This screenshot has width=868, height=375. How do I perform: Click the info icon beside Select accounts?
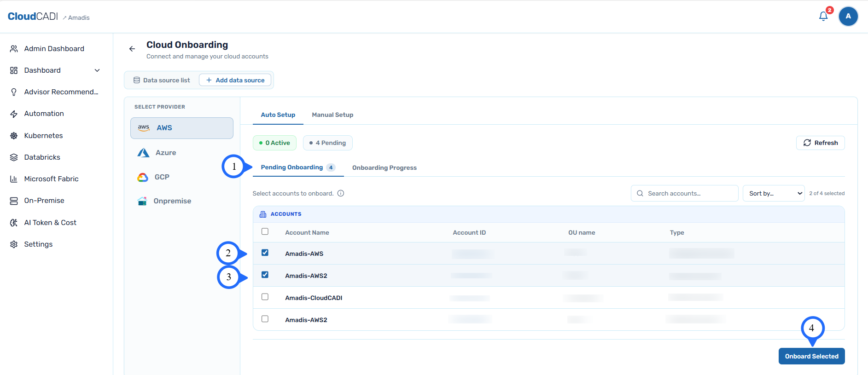coord(341,193)
